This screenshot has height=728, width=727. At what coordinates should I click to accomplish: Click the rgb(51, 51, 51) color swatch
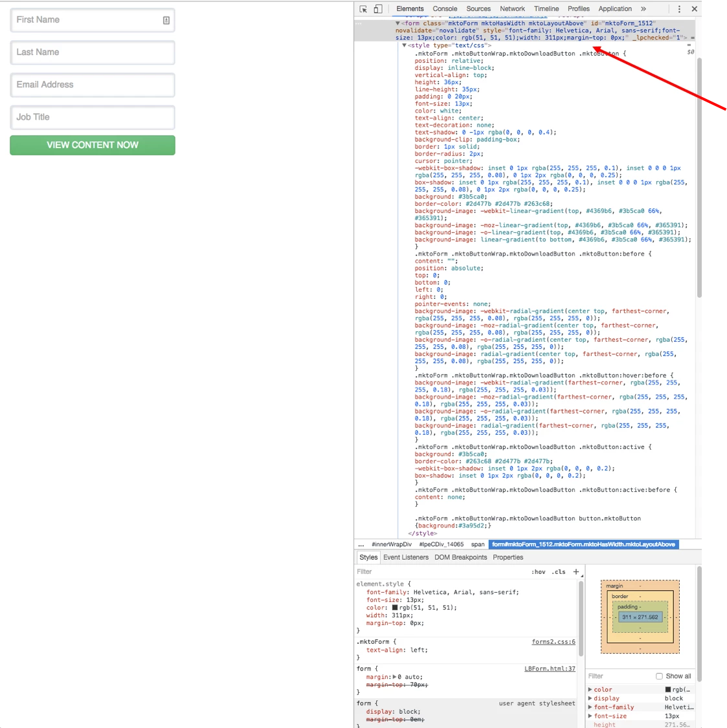pos(395,607)
